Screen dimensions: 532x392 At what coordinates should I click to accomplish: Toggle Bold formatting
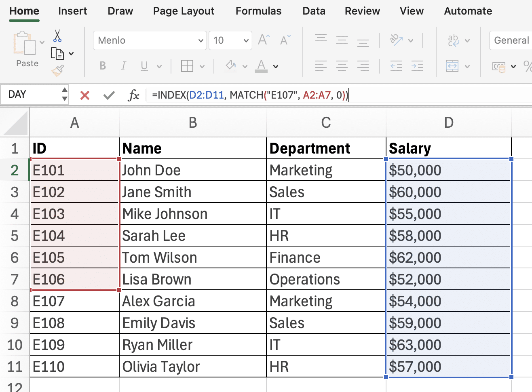[103, 66]
